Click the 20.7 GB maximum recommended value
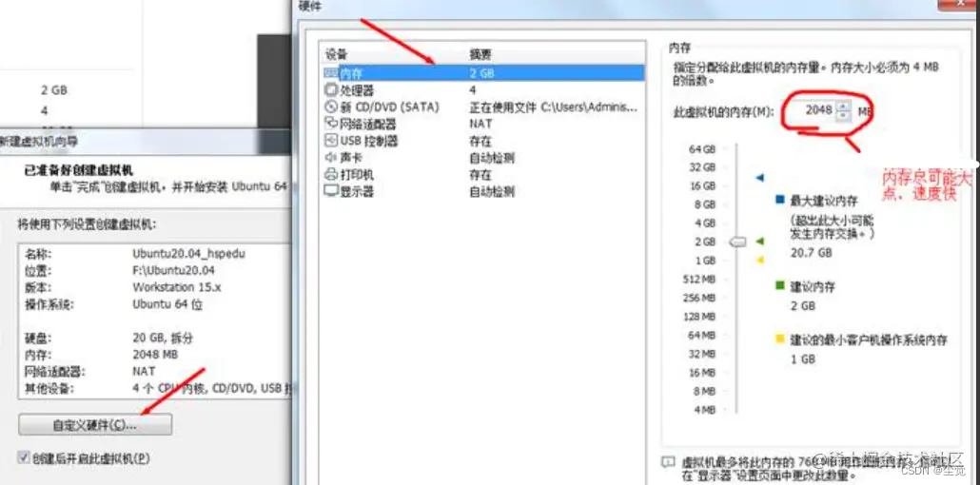Screen dimensions: 980x485 [812, 253]
